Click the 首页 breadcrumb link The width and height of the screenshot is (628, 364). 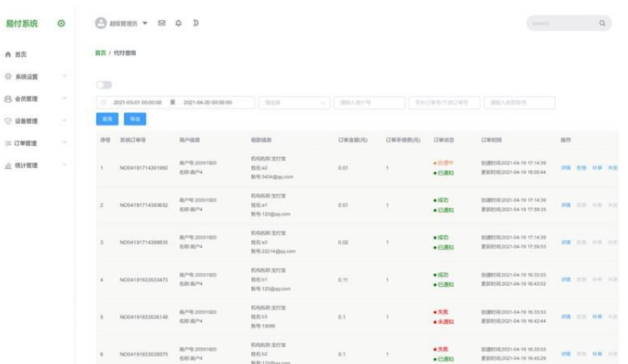tap(100, 53)
